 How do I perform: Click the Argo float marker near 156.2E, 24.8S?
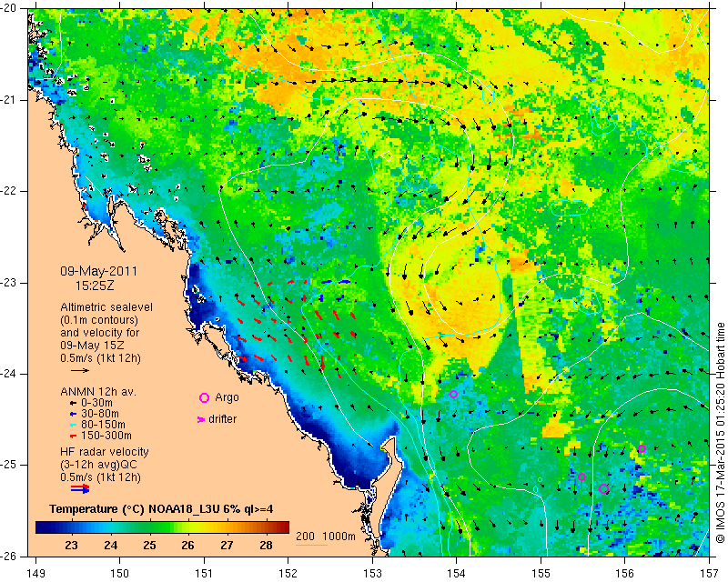tap(642, 449)
